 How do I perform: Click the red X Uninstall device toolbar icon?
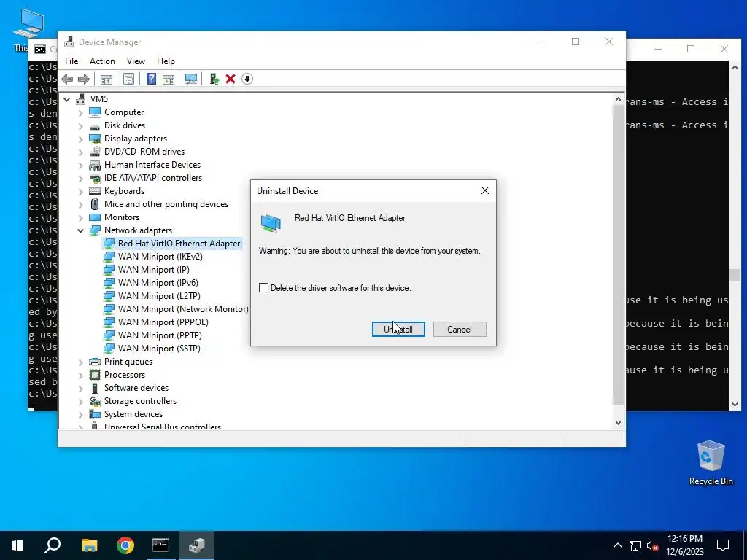click(231, 79)
